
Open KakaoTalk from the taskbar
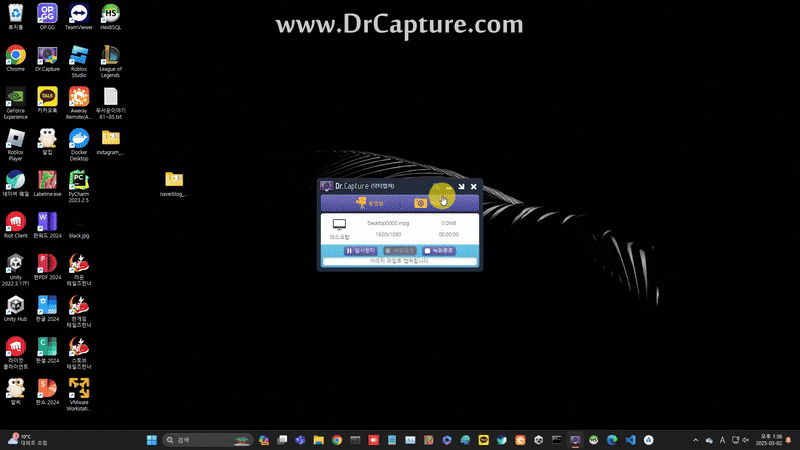(x=483, y=440)
